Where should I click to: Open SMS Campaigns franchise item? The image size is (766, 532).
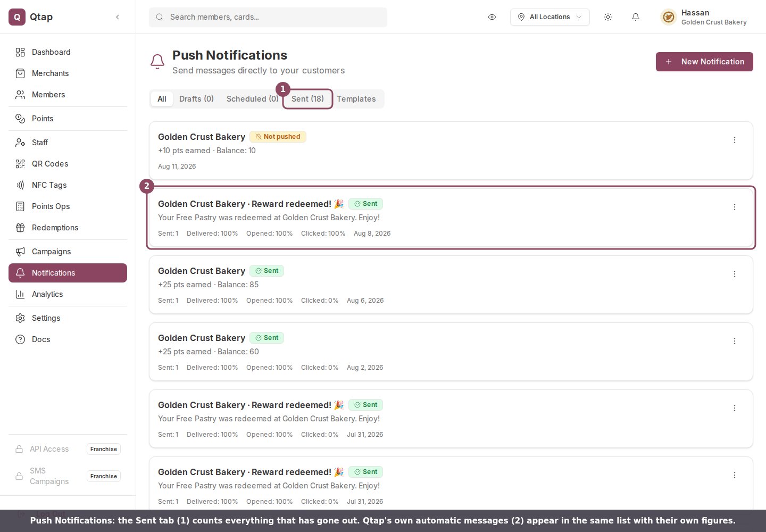tap(68, 476)
